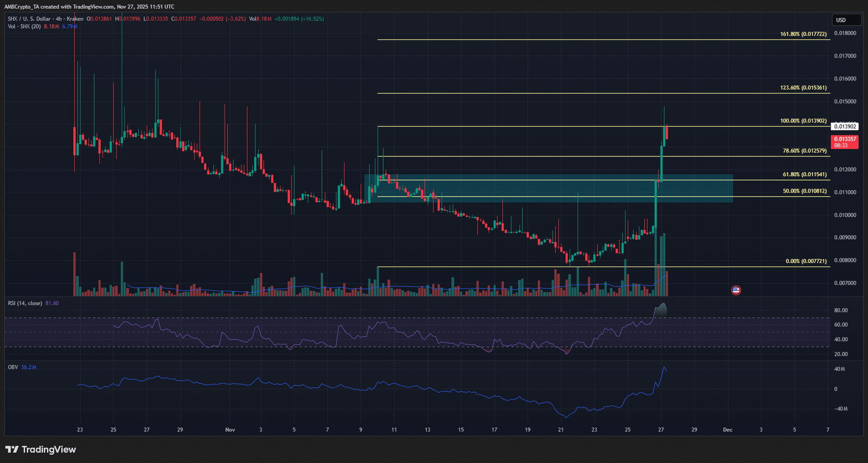Select the 61.80% (0.011541) Fibonacci label
The width and height of the screenshot is (868, 463).
pyautogui.click(x=805, y=175)
